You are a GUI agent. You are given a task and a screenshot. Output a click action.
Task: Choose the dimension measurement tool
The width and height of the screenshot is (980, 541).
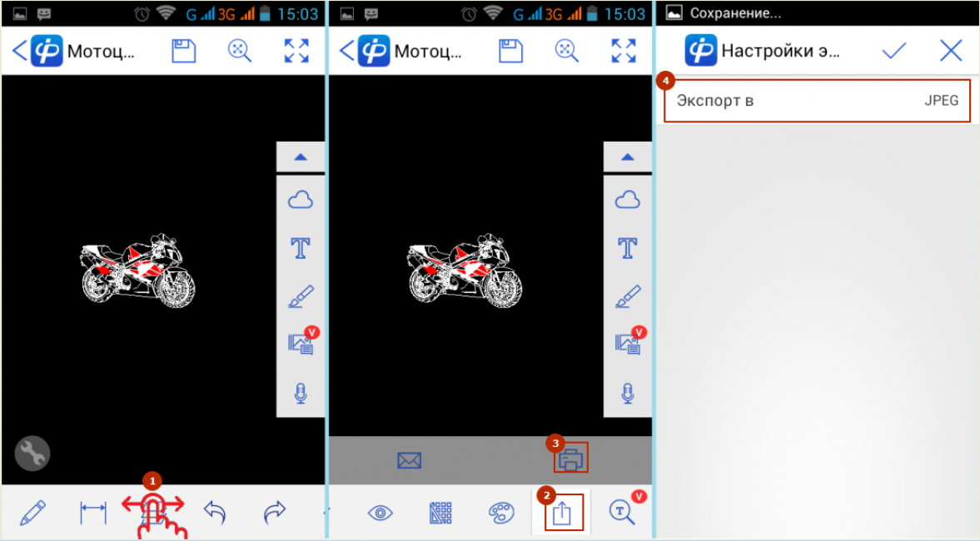93,513
